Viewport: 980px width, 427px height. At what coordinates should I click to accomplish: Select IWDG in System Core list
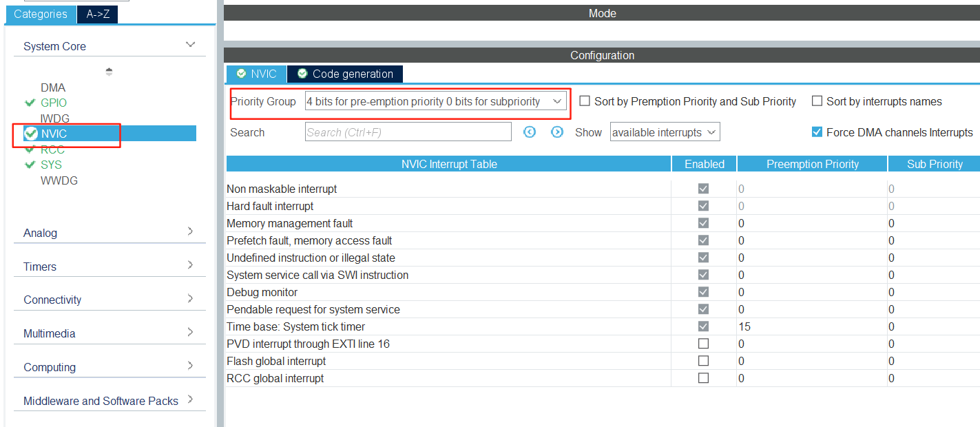pos(54,118)
